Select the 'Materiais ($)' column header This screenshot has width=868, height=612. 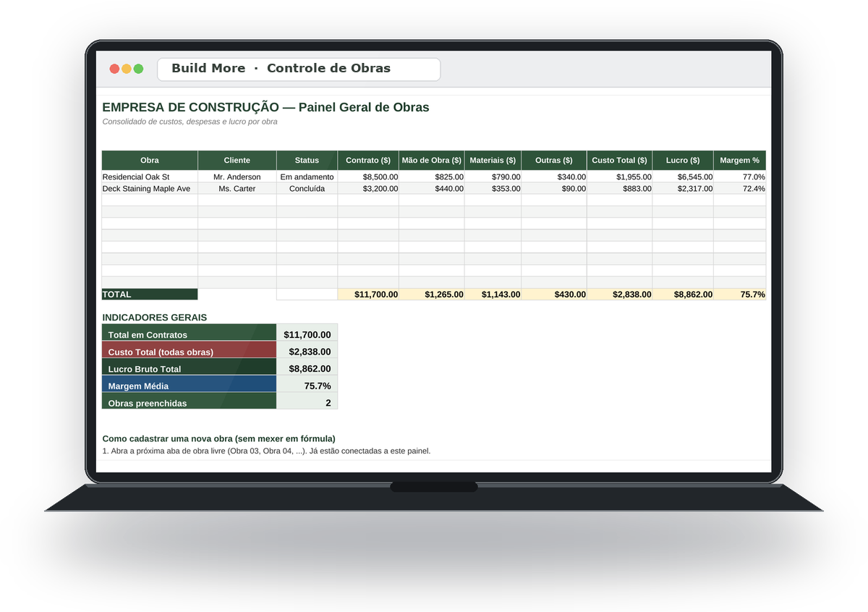coord(493,161)
